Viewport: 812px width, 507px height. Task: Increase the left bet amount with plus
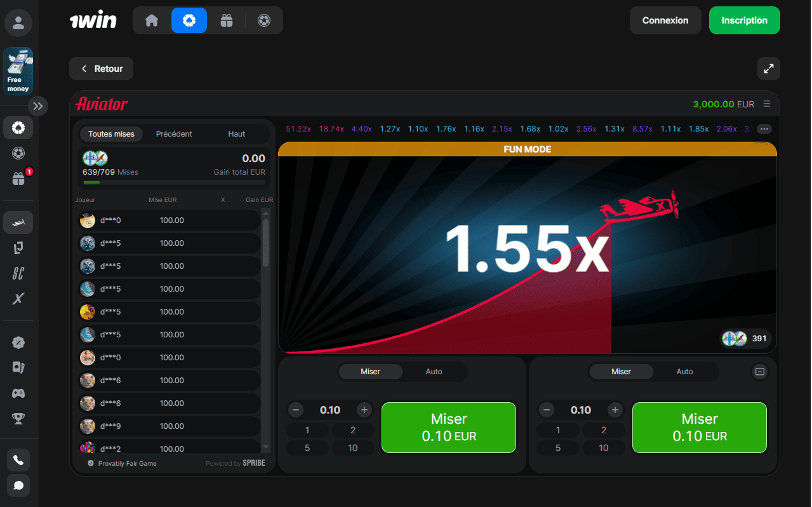(364, 410)
